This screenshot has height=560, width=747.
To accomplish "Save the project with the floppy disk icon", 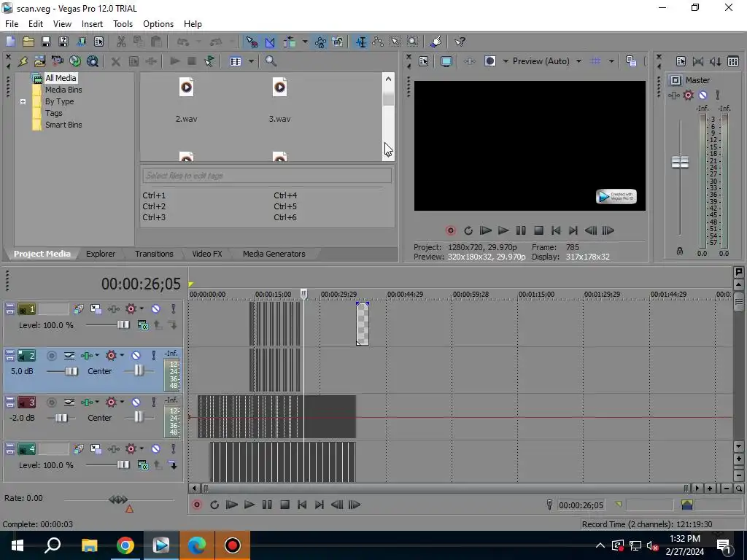I will [46, 42].
